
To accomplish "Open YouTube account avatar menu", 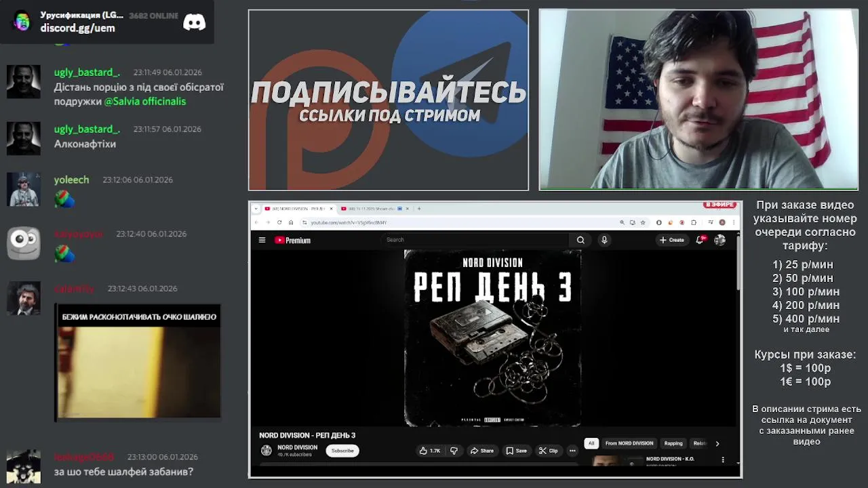I will point(719,240).
